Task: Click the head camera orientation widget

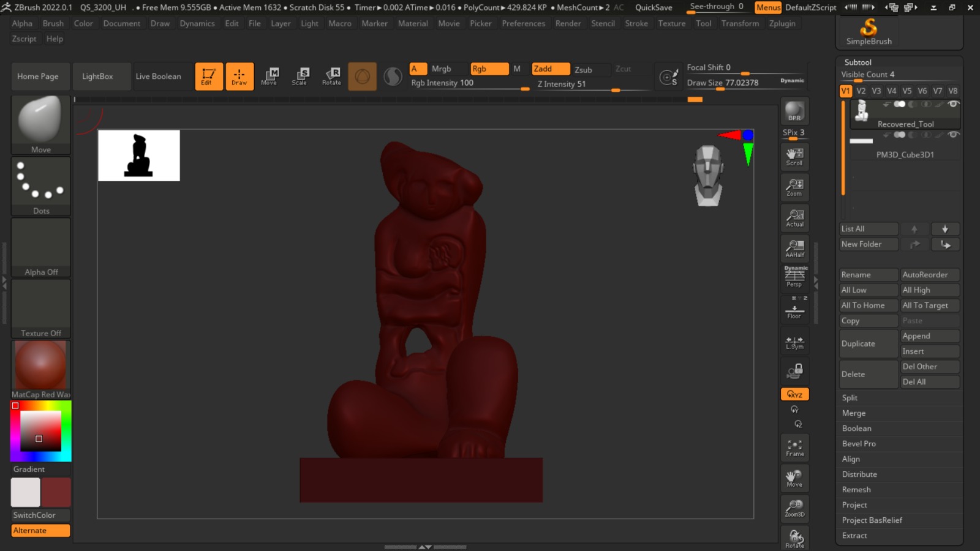Action: point(708,175)
